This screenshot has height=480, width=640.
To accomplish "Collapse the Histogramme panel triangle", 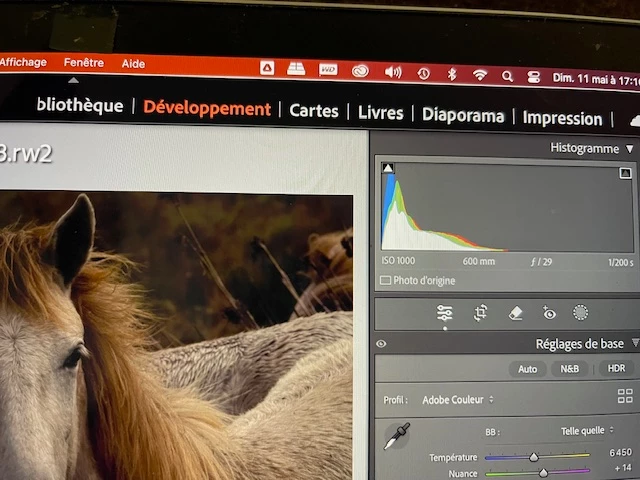I will pos(630,149).
